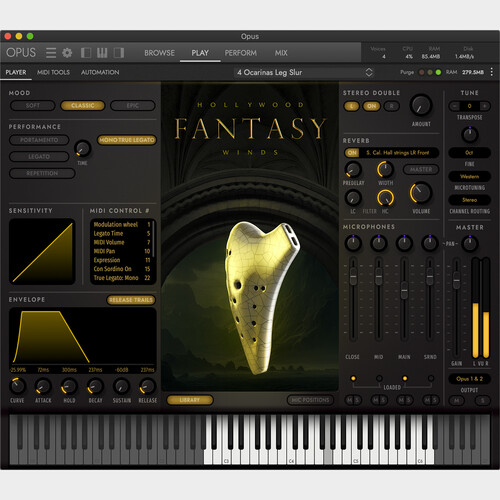The width and height of the screenshot is (500, 500).
Task: Toggle the Reverb ON switch
Action: [x=352, y=153]
